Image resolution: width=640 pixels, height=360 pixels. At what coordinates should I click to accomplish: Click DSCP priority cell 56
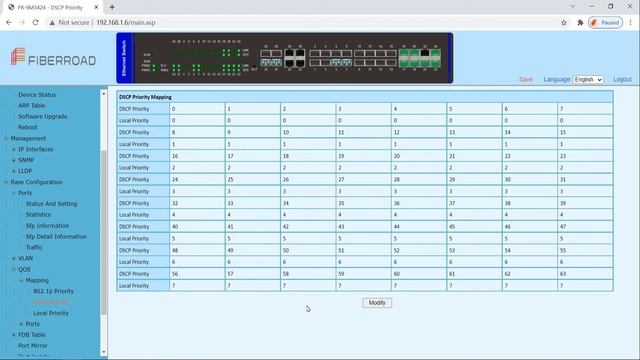tap(197, 274)
